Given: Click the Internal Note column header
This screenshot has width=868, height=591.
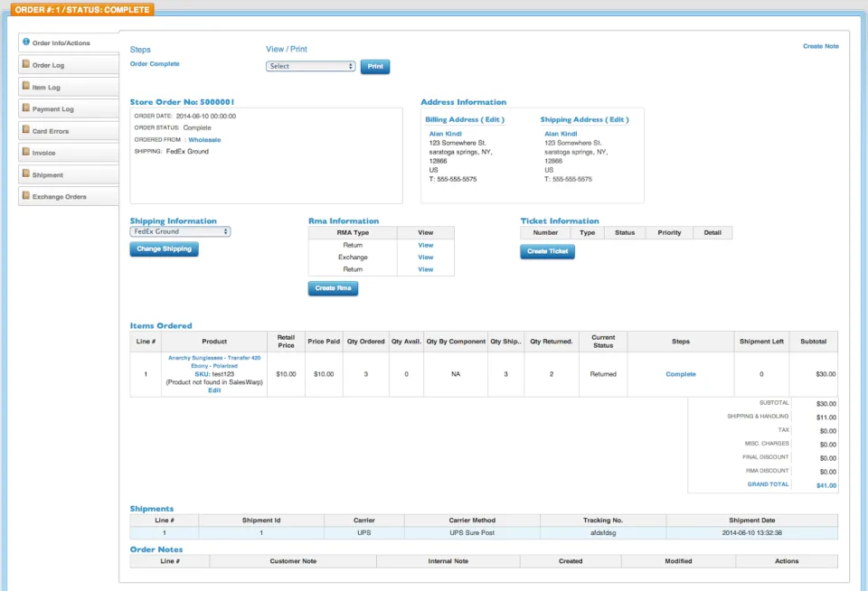Looking at the screenshot, I should pos(448,561).
